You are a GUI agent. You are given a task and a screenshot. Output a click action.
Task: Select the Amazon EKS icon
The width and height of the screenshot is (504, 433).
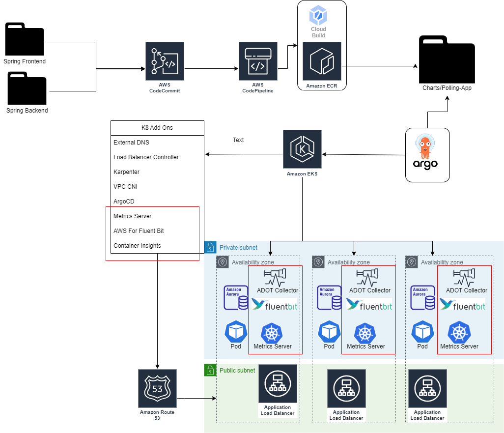tap(302, 149)
